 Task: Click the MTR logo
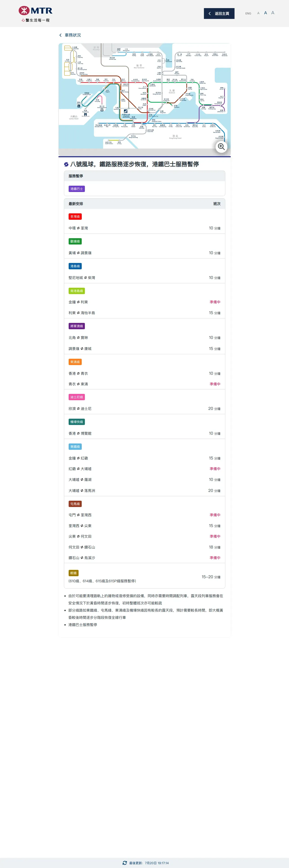[36, 14]
